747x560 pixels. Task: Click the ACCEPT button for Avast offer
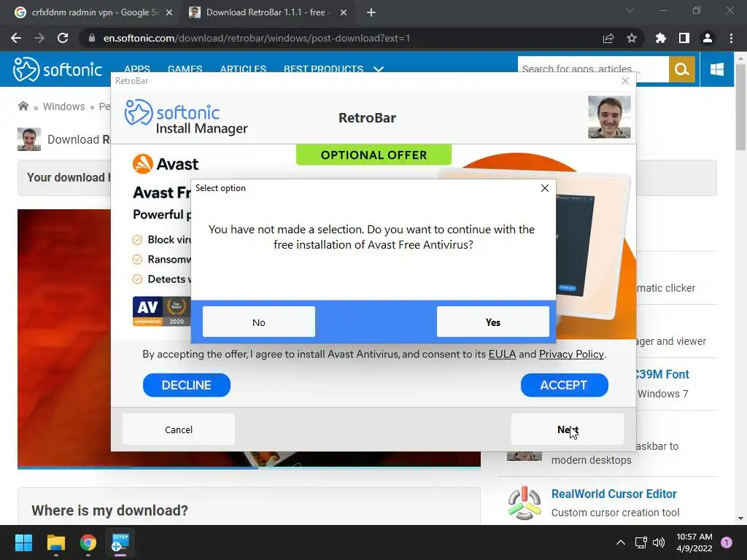pyautogui.click(x=564, y=385)
